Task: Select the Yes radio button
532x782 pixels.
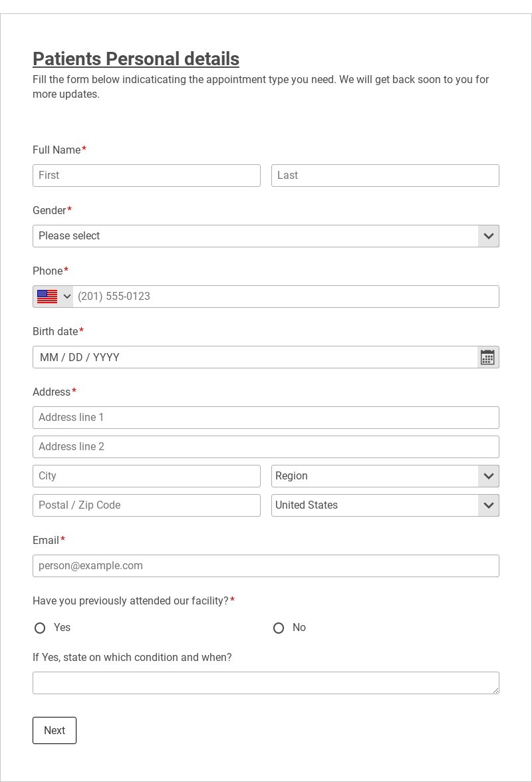Action: click(x=40, y=628)
